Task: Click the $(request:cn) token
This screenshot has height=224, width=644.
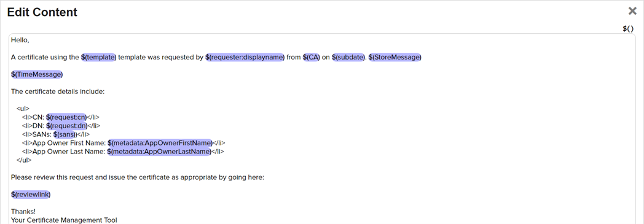Action: tap(66, 117)
